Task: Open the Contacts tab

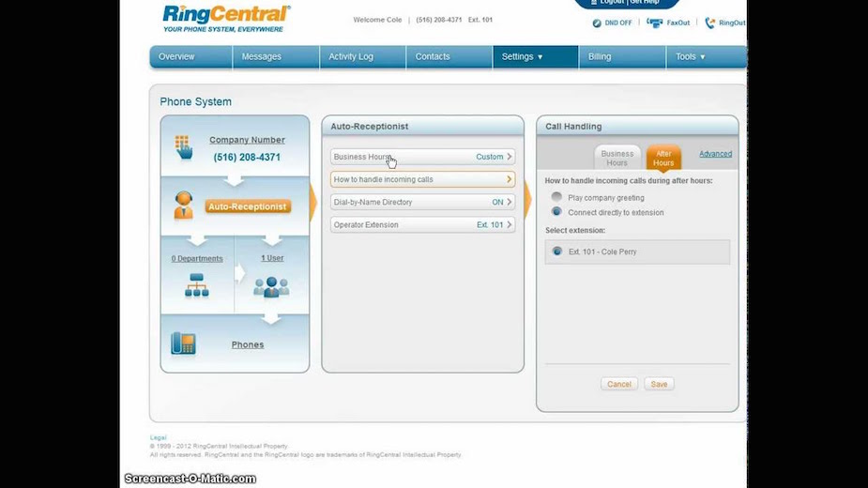Action: (449, 56)
